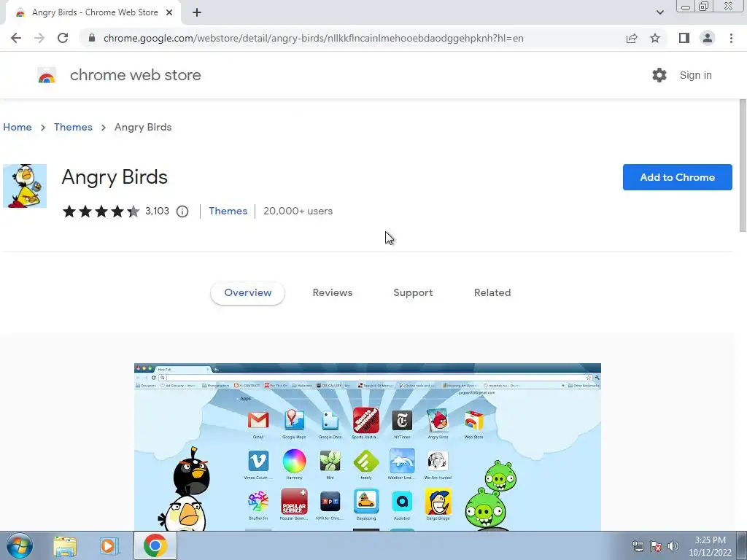Add the Angry Birds theme to Chrome

point(678,177)
